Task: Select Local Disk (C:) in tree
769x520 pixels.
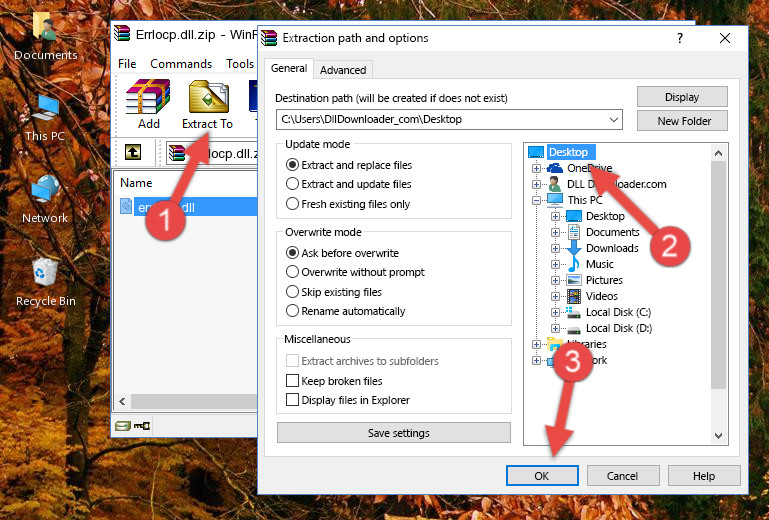Action: click(x=618, y=312)
